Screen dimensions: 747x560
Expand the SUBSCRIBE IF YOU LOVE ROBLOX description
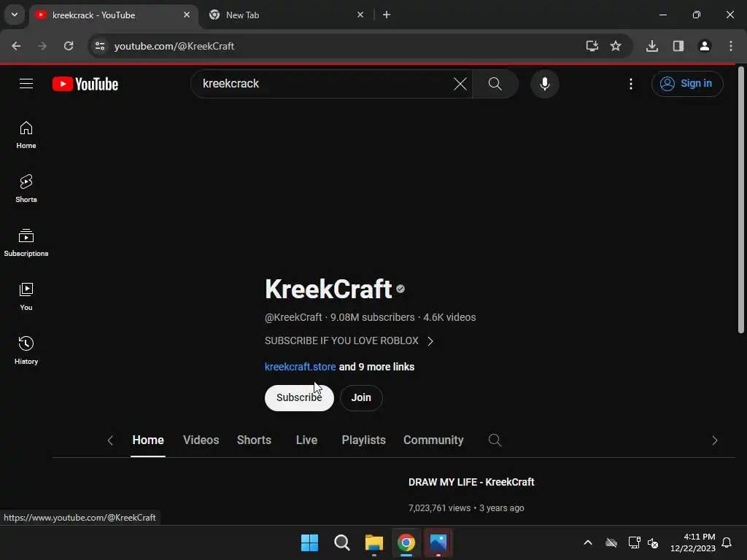pyautogui.click(x=349, y=341)
